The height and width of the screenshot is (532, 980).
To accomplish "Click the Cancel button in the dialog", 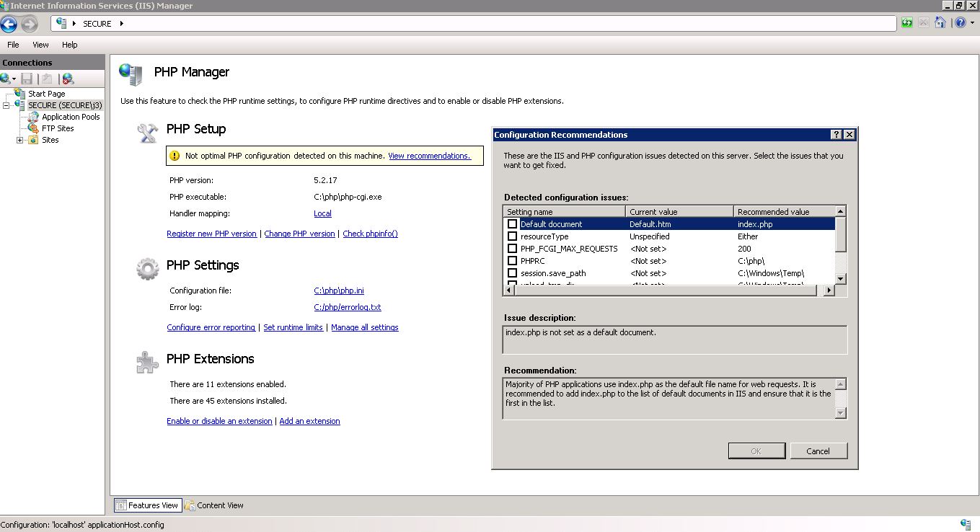I will [818, 451].
